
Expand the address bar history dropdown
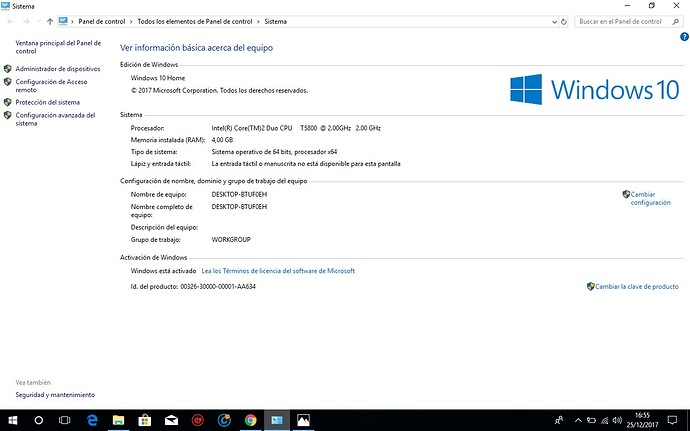(x=554, y=22)
